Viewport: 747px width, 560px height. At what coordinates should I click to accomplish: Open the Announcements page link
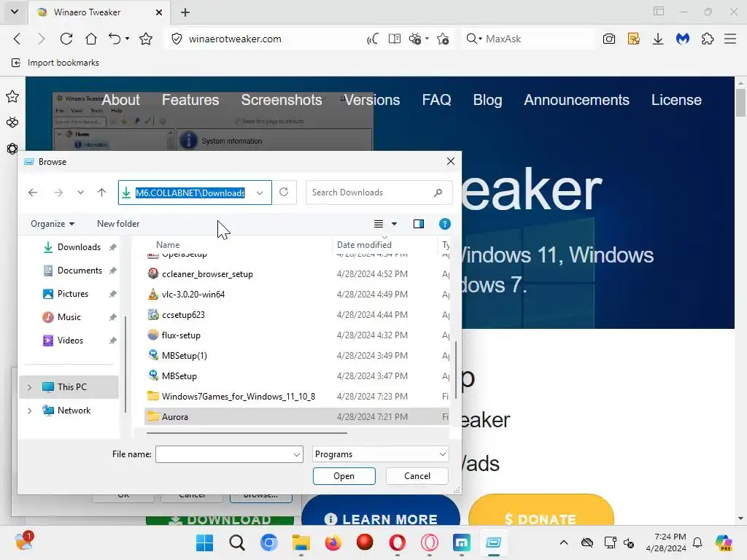[576, 100]
